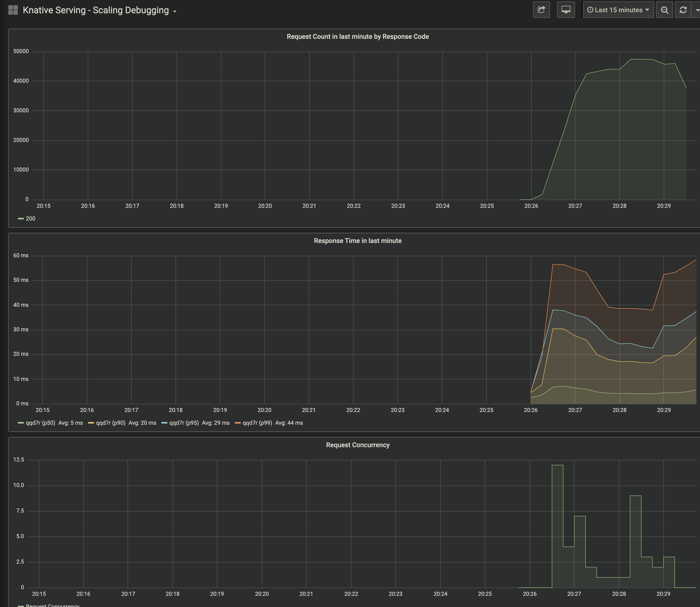Click the monitor view mode icon
Screen dimensions: 700x607
point(566,10)
